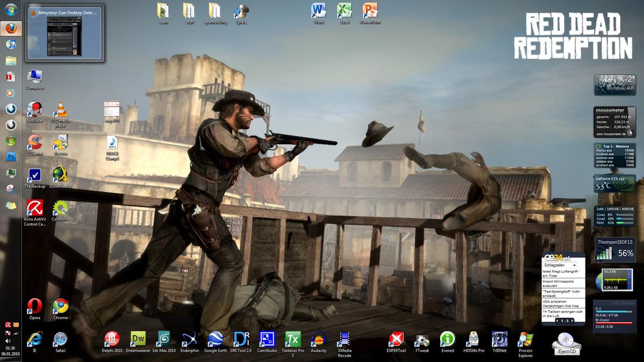The width and height of the screenshot is (644, 362).
Task: Select the XMedia Recode shortcut
Action: (x=344, y=344)
